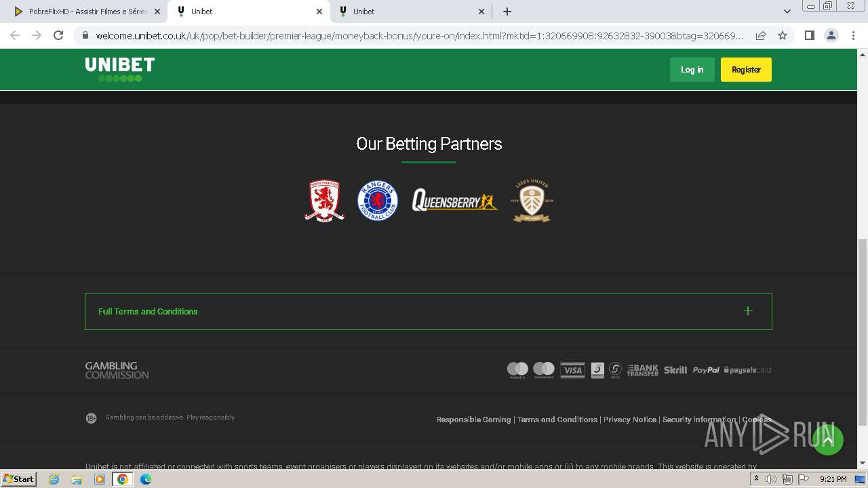
Task: Click the Skrill payment icon
Action: [x=675, y=370]
